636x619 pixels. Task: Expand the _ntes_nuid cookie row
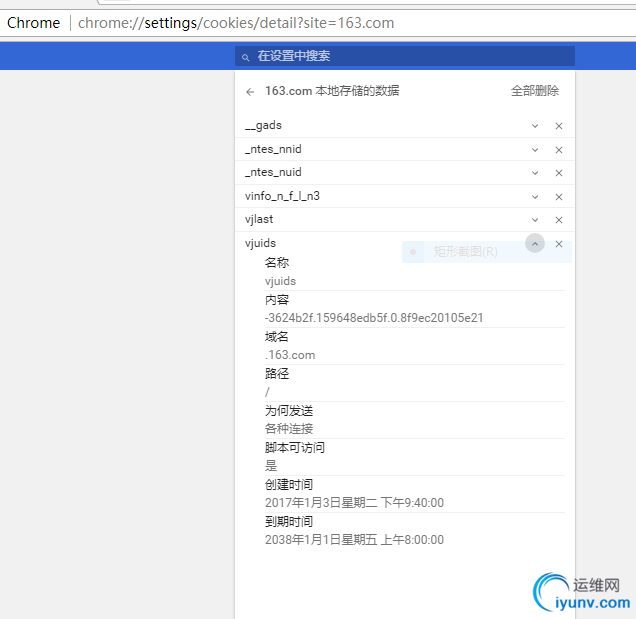(x=535, y=173)
